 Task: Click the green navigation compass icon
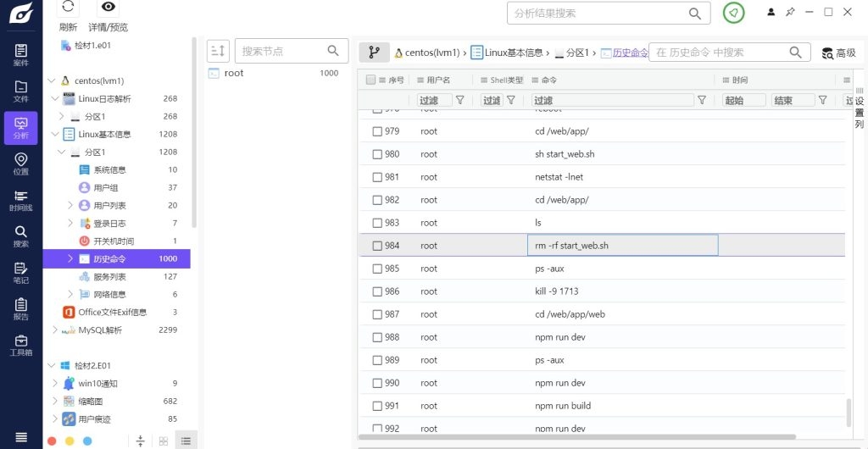pos(733,13)
